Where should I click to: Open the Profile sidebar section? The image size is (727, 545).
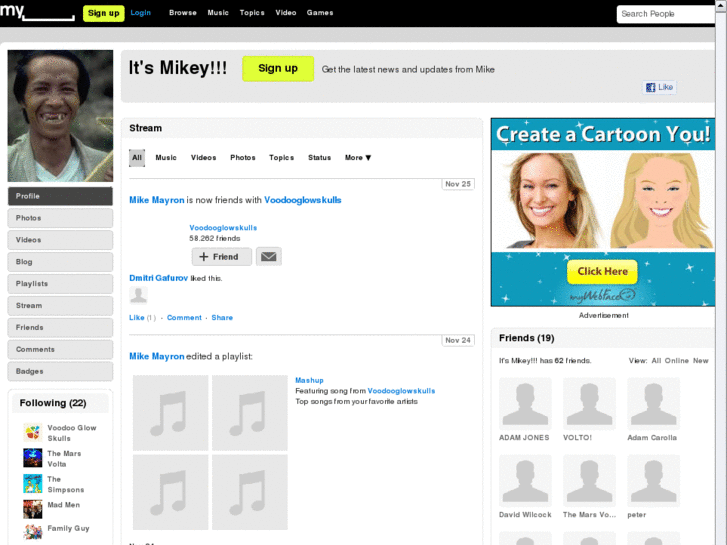pos(60,196)
